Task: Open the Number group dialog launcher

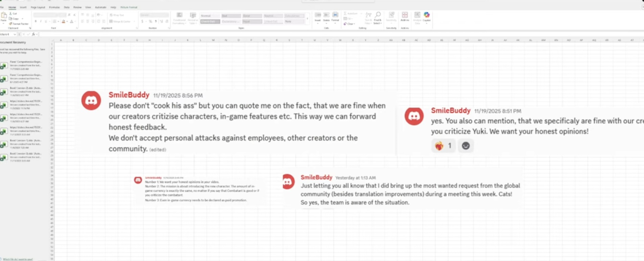Action: 169,28
